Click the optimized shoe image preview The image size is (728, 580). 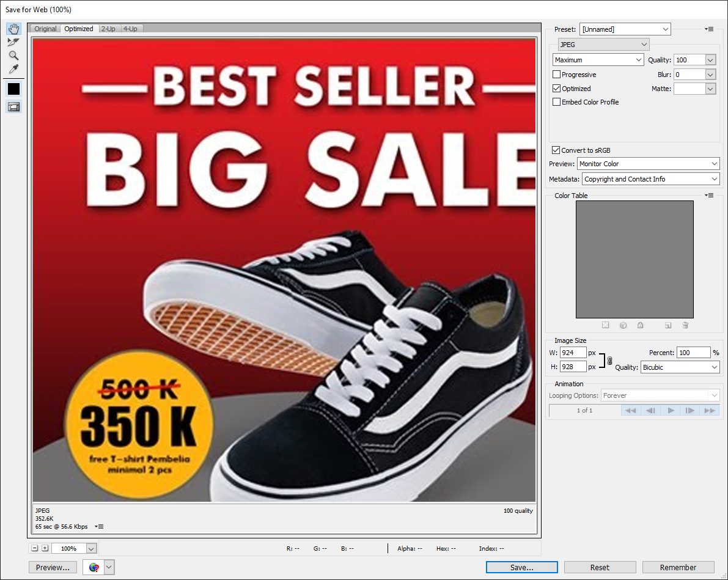[x=284, y=270]
